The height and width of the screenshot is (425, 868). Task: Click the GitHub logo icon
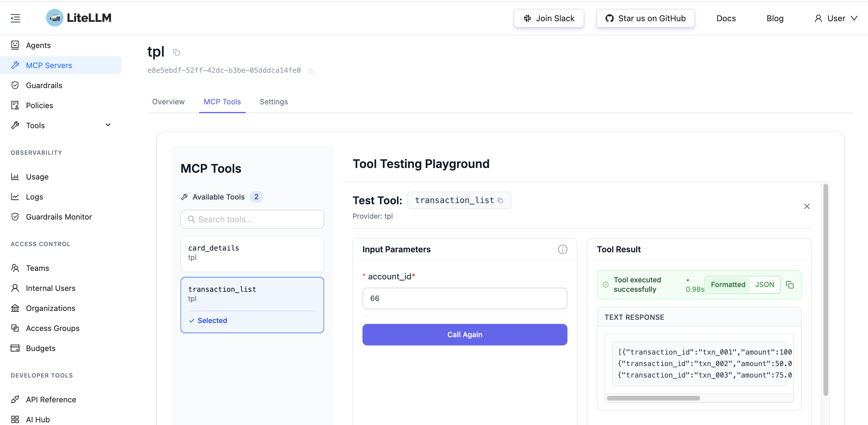point(610,19)
